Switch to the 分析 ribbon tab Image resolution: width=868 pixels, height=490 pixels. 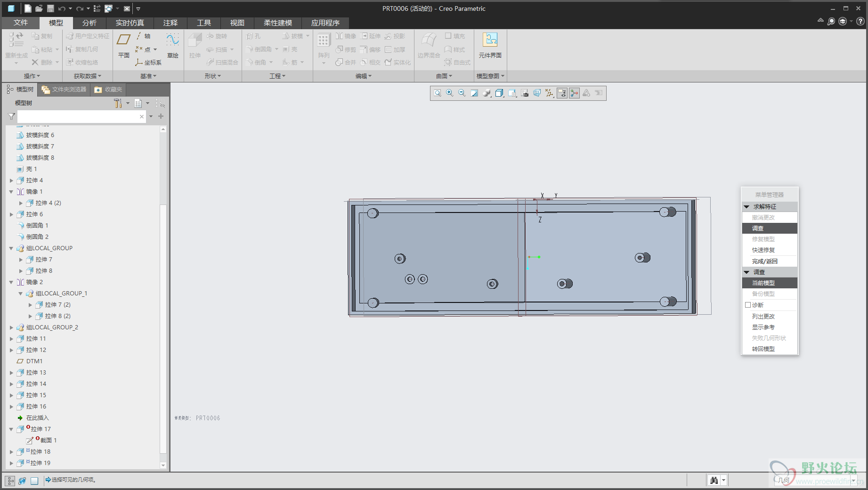89,23
